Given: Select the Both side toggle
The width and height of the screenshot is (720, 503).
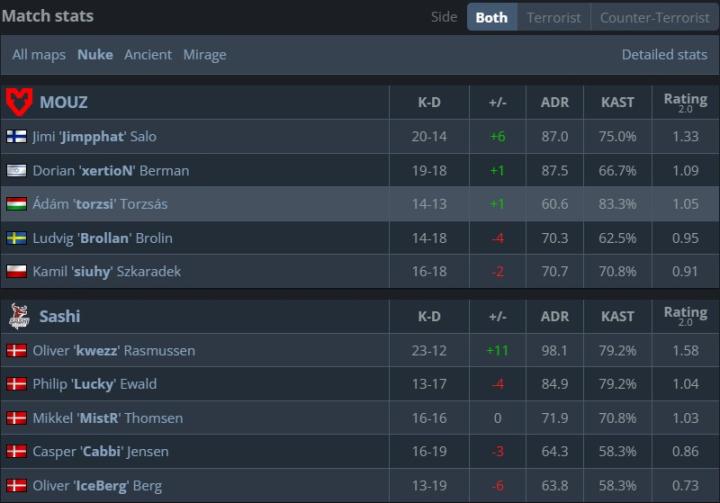Looking at the screenshot, I should tap(491, 17).
